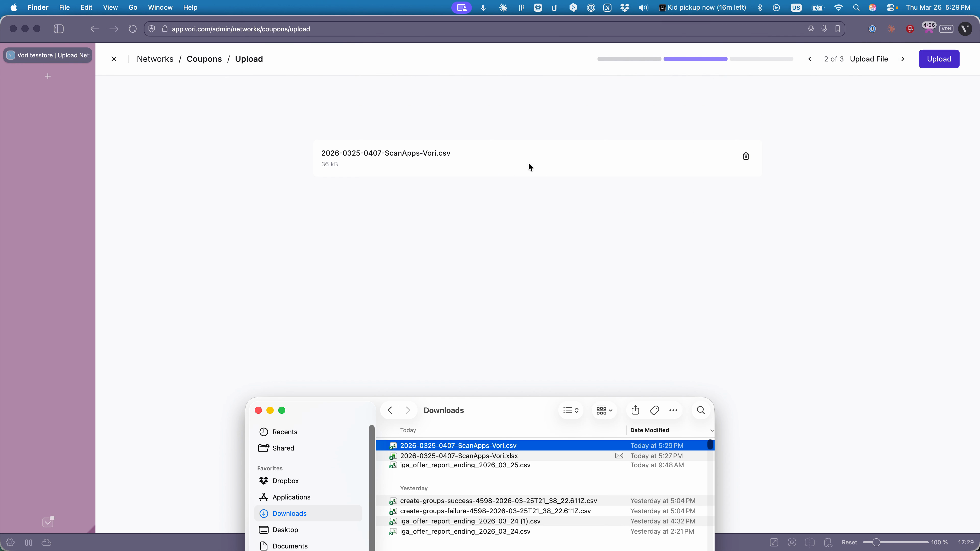Open search in the Downloads window

click(x=700, y=410)
